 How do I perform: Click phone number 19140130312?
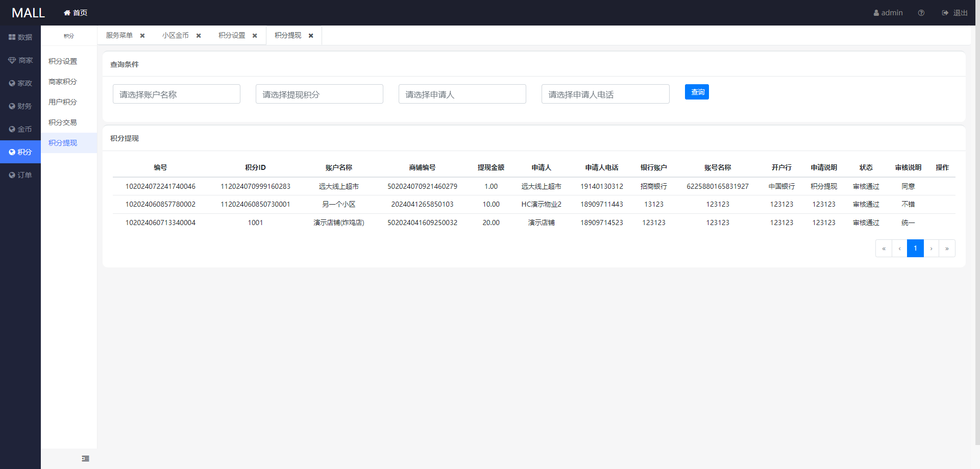[602, 186]
